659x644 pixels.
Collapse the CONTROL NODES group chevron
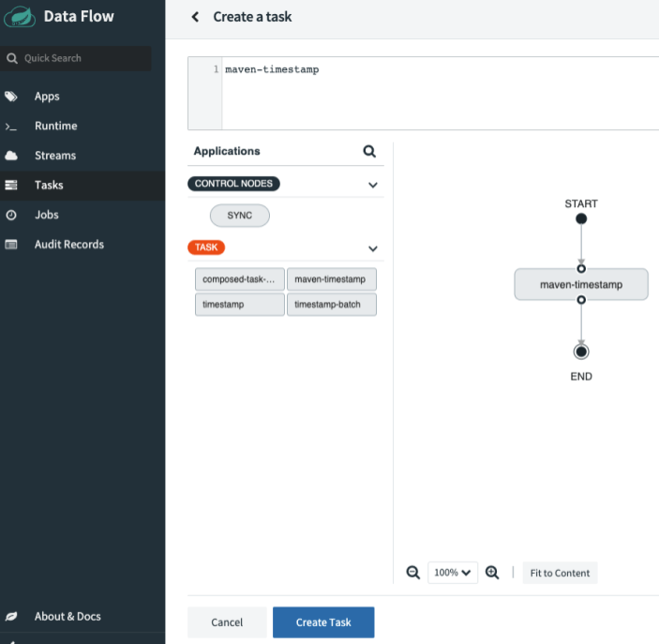pos(373,185)
